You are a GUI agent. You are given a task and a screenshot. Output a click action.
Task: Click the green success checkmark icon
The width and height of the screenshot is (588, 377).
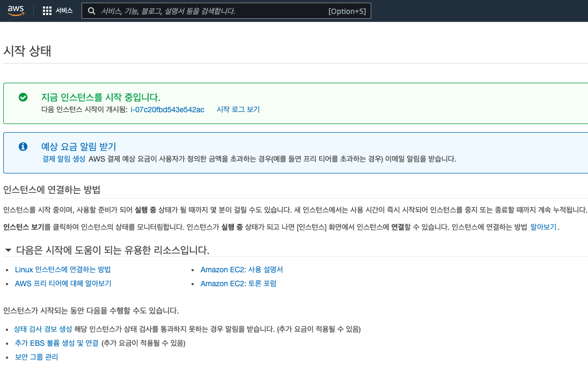click(x=23, y=97)
